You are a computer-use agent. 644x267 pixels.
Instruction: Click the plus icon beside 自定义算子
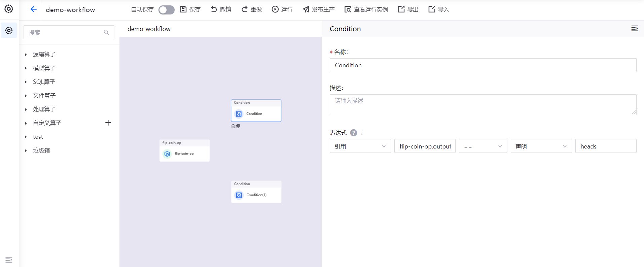click(108, 123)
